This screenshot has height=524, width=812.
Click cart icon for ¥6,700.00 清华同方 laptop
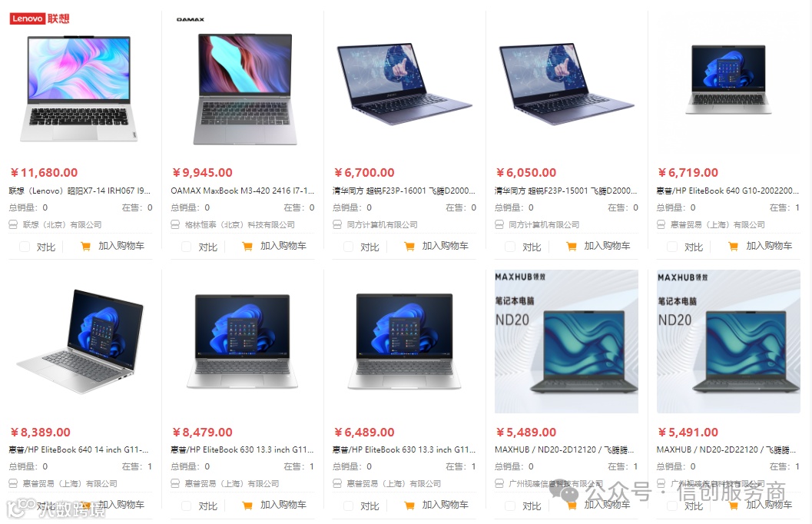pos(409,247)
